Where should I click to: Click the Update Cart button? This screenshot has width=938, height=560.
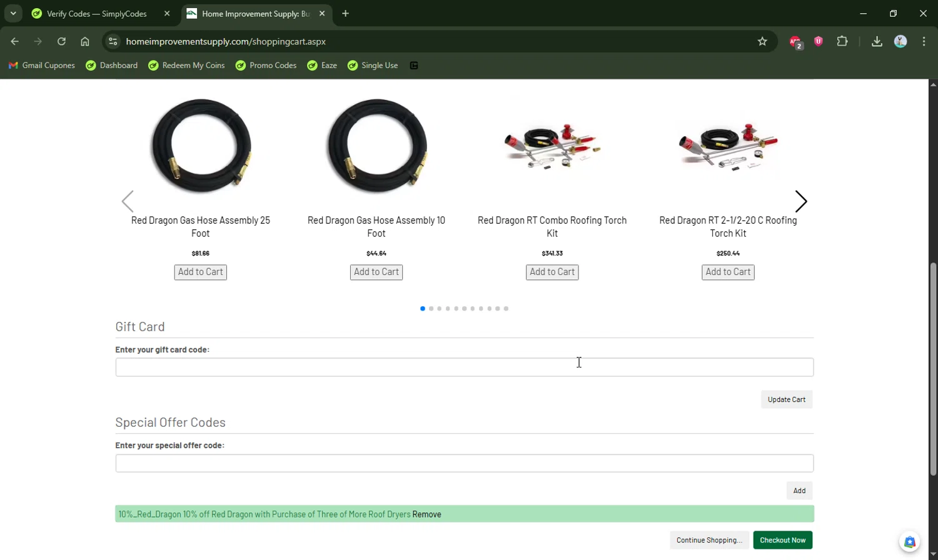pyautogui.click(x=787, y=399)
